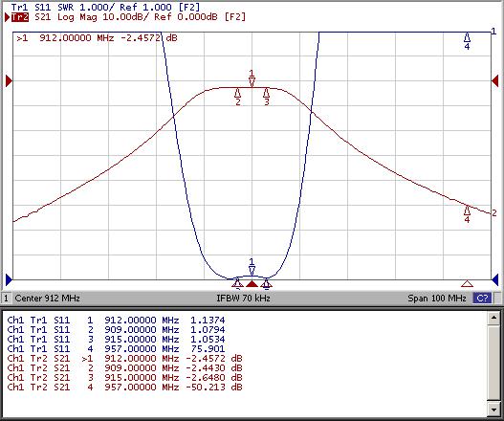Click the red left reference level triangle

tap(9, 81)
